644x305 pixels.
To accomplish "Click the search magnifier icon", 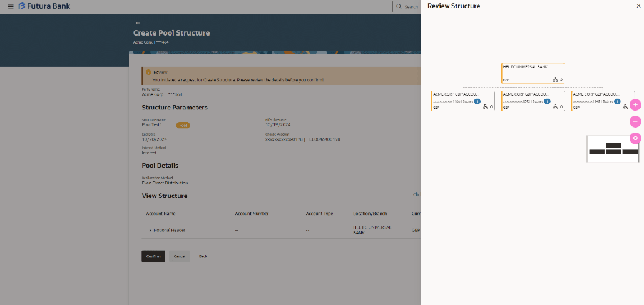I will tap(399, 6).
